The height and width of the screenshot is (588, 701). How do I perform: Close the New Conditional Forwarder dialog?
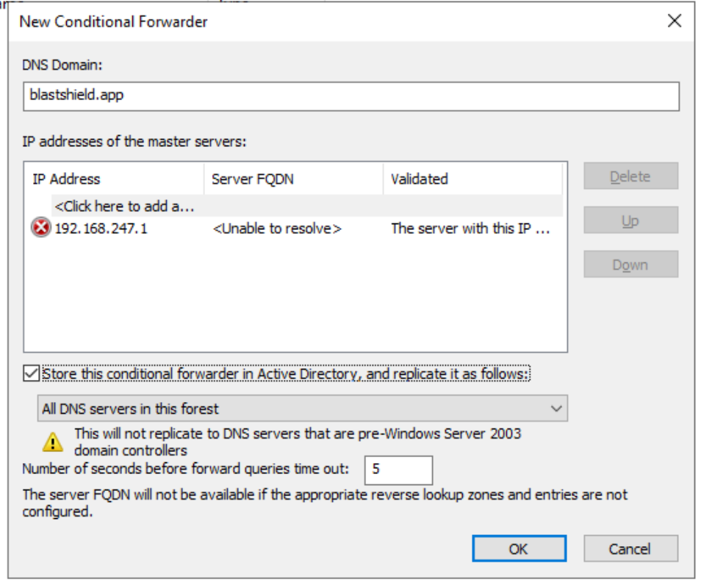click(673, 21)
